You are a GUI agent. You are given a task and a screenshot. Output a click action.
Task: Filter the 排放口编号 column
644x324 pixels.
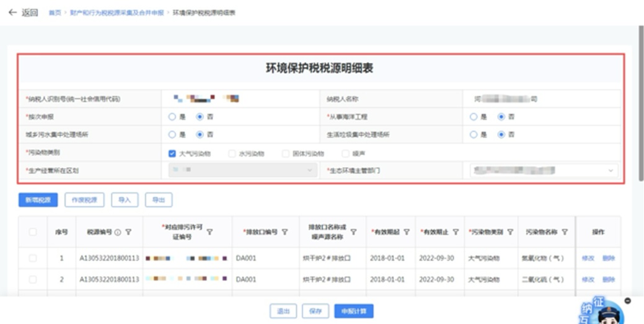pos(285,232)
